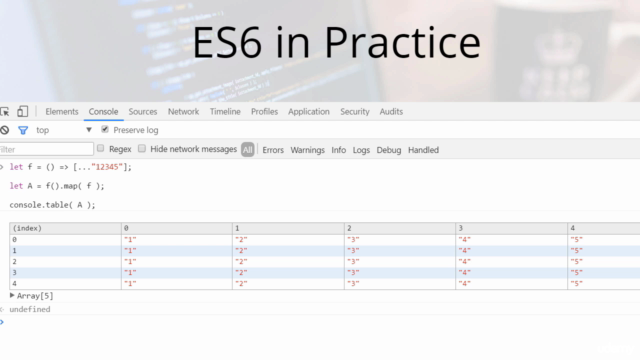Image resolution: width=640 pixels, height=360 pixels.
Task: Select the All log level filter
Action: tap(247, 150)
